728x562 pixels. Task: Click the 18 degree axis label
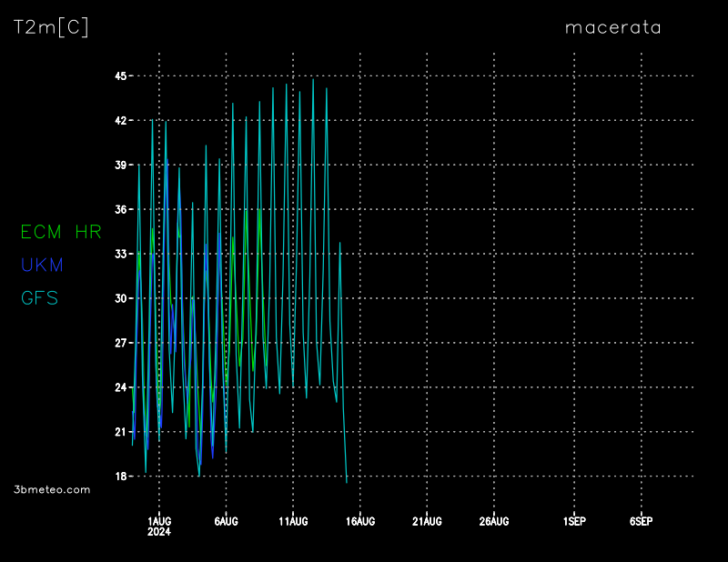pyautogui.click(x=119, y=477)
